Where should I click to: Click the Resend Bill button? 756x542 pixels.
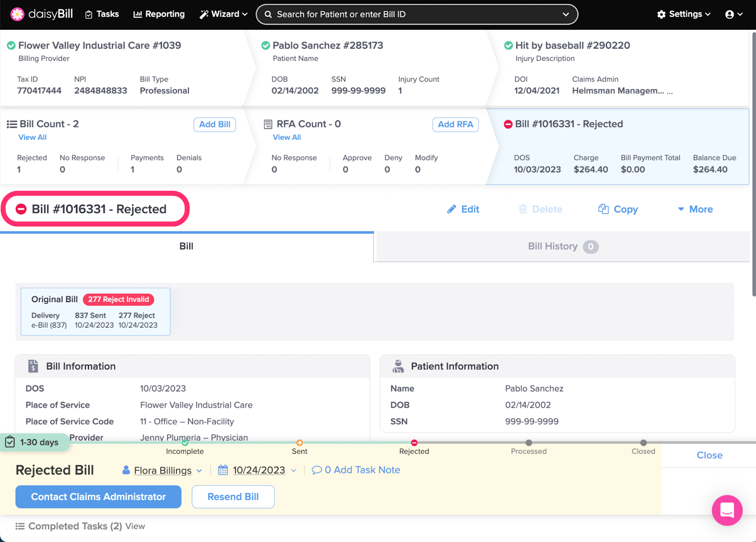tap(233, 497)
